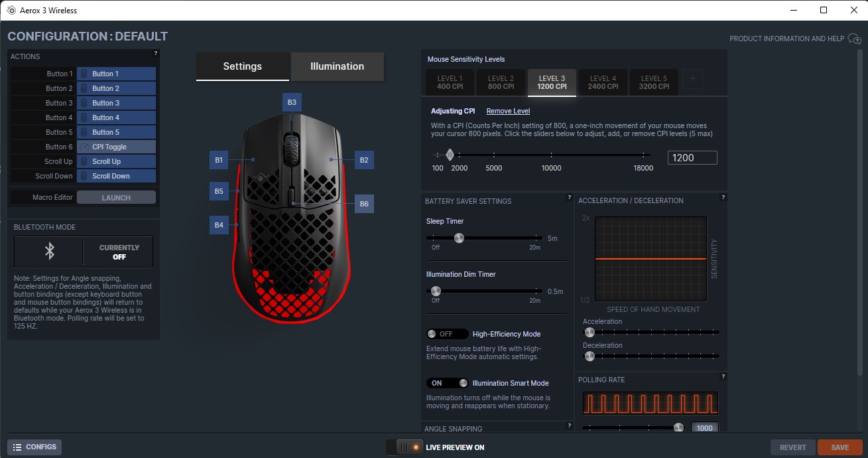Select the B6 marker on mouse image
Image resolution: width=868 pixels, height=458 pixels.
[364, 204]
